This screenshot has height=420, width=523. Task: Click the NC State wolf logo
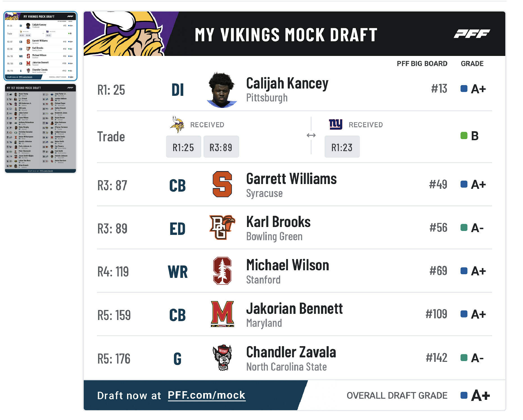tap(222, 358)
